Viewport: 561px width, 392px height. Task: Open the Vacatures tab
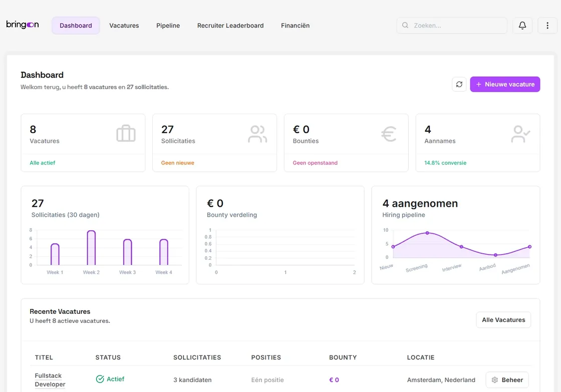click(124, 26)
